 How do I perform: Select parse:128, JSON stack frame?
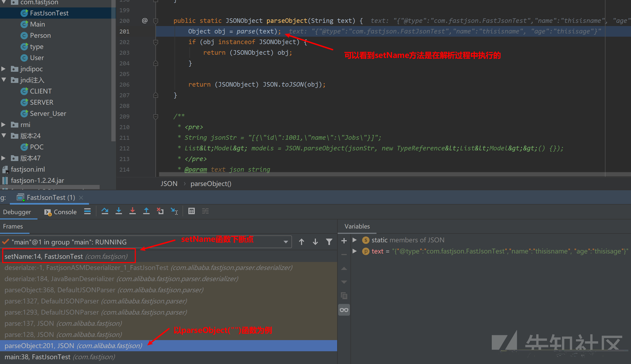pyautogui.click(x=168, y=335)
